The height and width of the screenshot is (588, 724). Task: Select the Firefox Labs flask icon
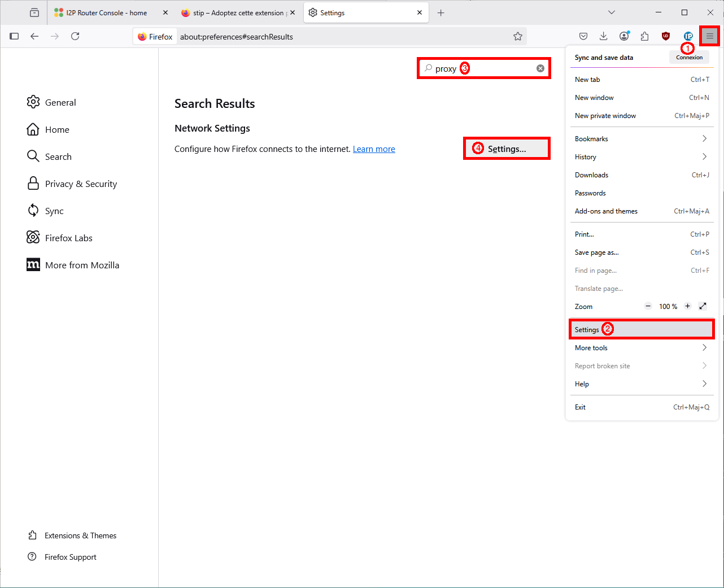click(33, 237)
